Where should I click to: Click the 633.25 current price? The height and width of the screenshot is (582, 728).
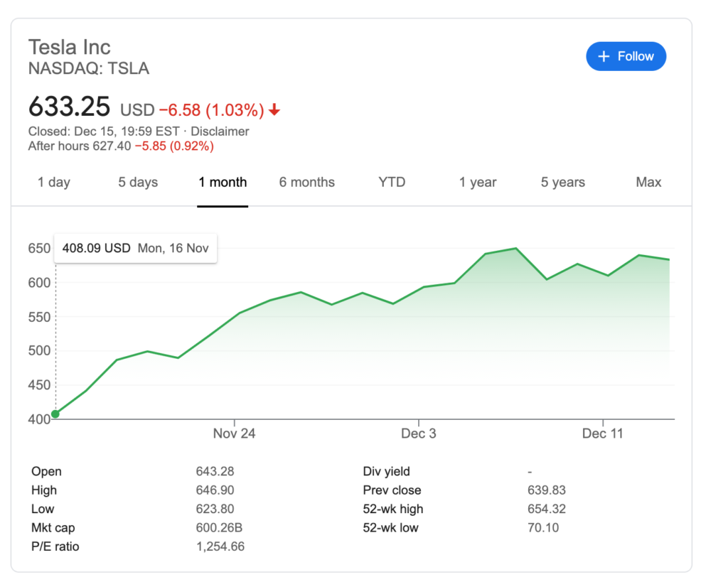[70, 107]
